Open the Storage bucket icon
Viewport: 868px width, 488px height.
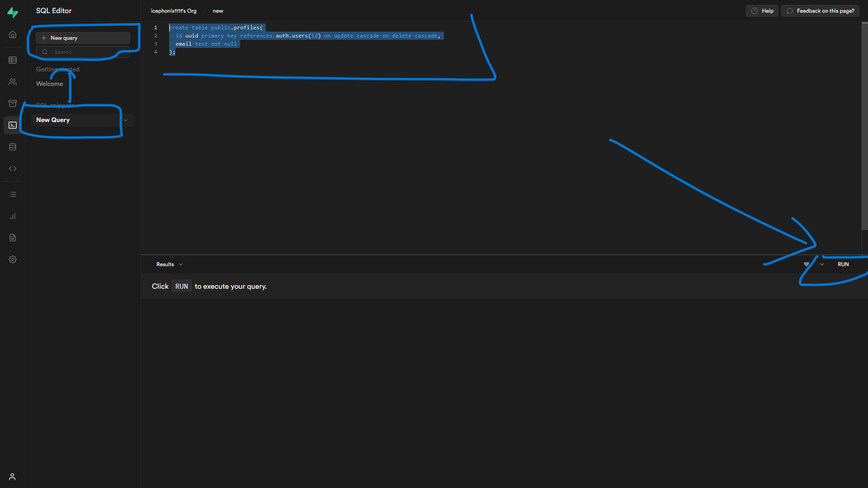pos(13,103)
